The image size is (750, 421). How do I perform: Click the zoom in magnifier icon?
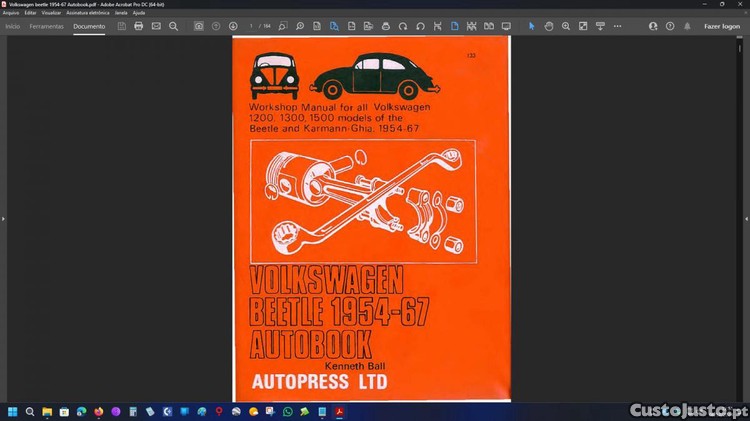566,26
